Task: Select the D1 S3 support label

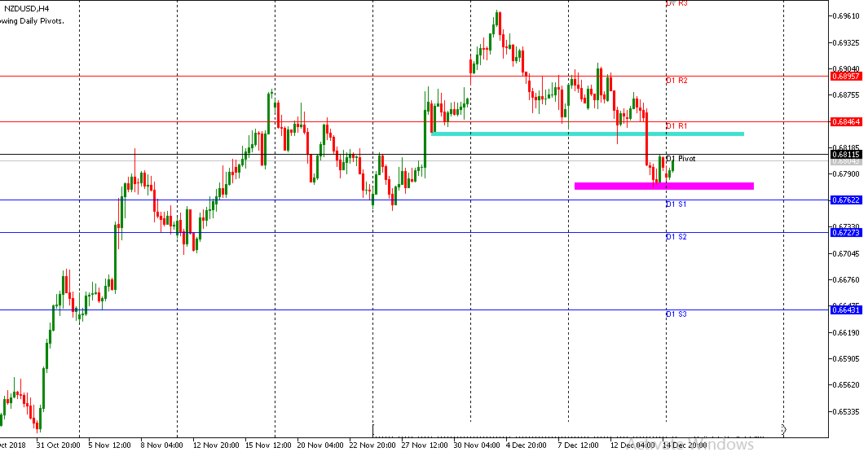Action: point(676,314)
